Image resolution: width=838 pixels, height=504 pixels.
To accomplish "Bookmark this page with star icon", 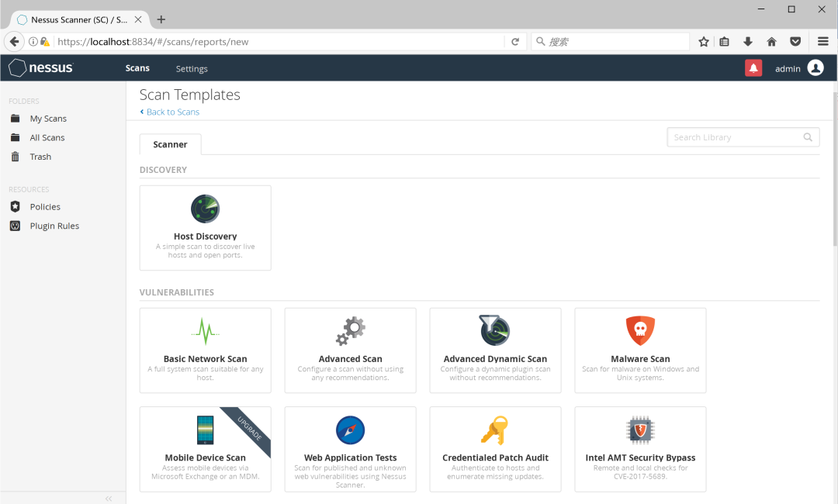I will point(704,42).
